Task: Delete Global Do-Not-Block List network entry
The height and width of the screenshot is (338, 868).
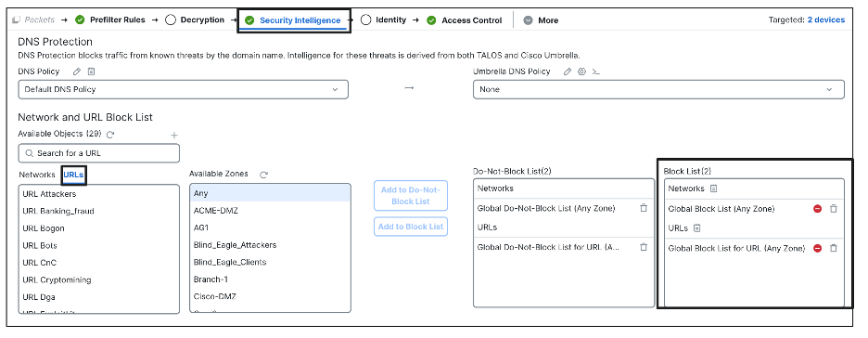Action: pos(644,208)
